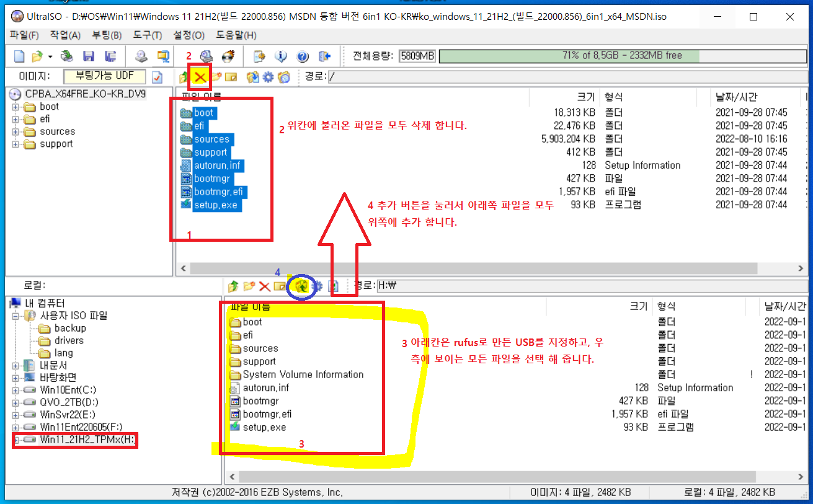The height and width of the screenshot is (504, 813).
Task: Save the ISO with floppy icon
Action: pos(89,56)
